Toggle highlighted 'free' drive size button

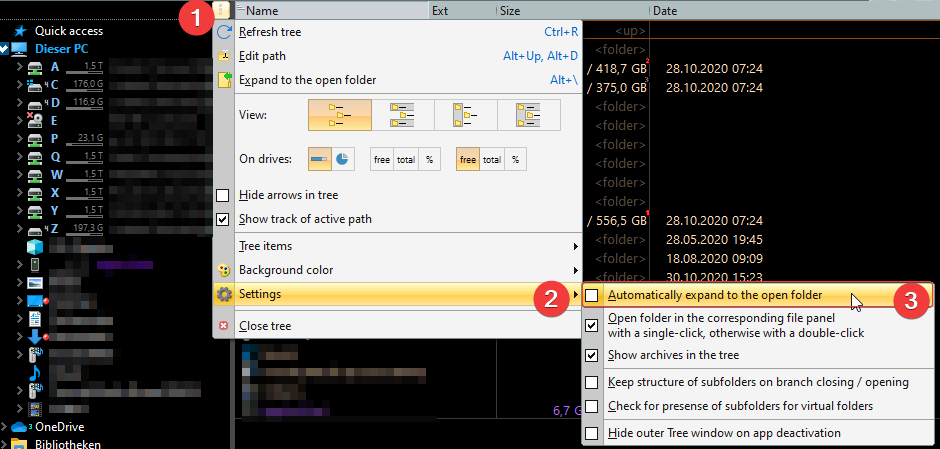(468, 160)
